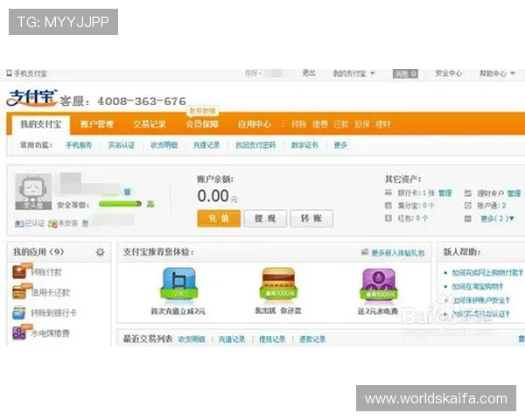Open the 应用中心 tab
This screenshot has width=525, height=420.
point(255,124)
